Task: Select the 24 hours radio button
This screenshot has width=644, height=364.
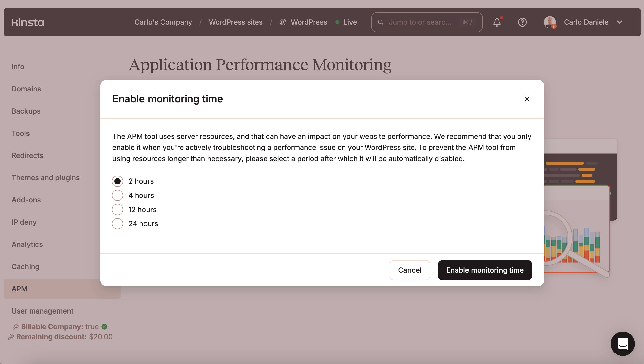Action: pyautogui.click(x=117, y=223)
